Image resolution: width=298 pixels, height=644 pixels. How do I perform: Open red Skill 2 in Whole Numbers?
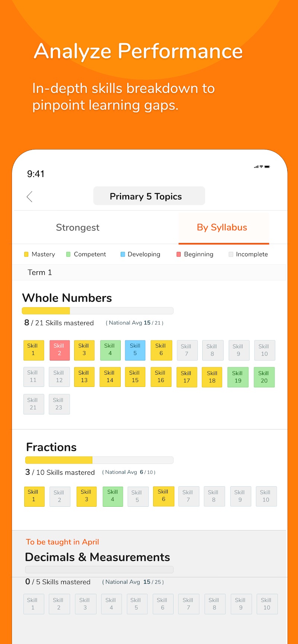coord(59,350)
